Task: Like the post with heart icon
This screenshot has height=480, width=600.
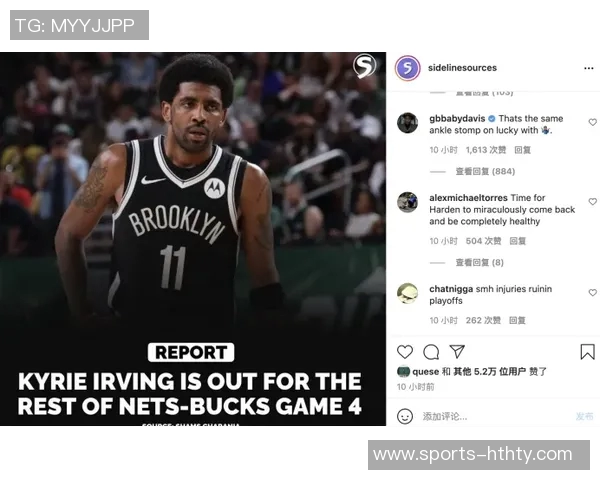Action: (x=404, y=352)
